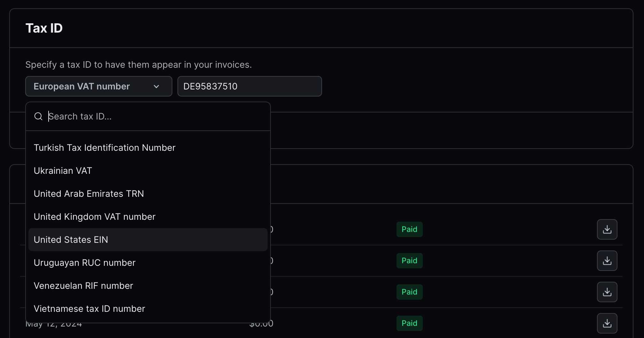The height and width of the screenshot is (338, 644).
Task: Pick Vietnamese tax ID number
Action: click(90, 309)
